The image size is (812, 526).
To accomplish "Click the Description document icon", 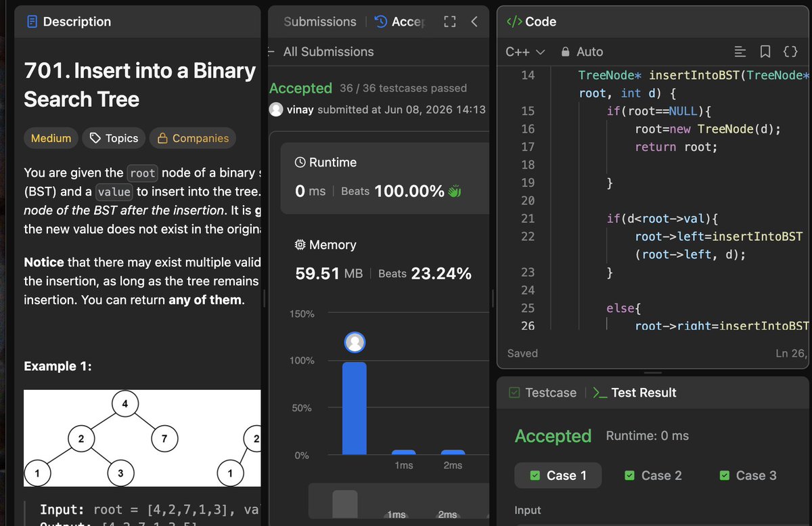I will [32, 22].
